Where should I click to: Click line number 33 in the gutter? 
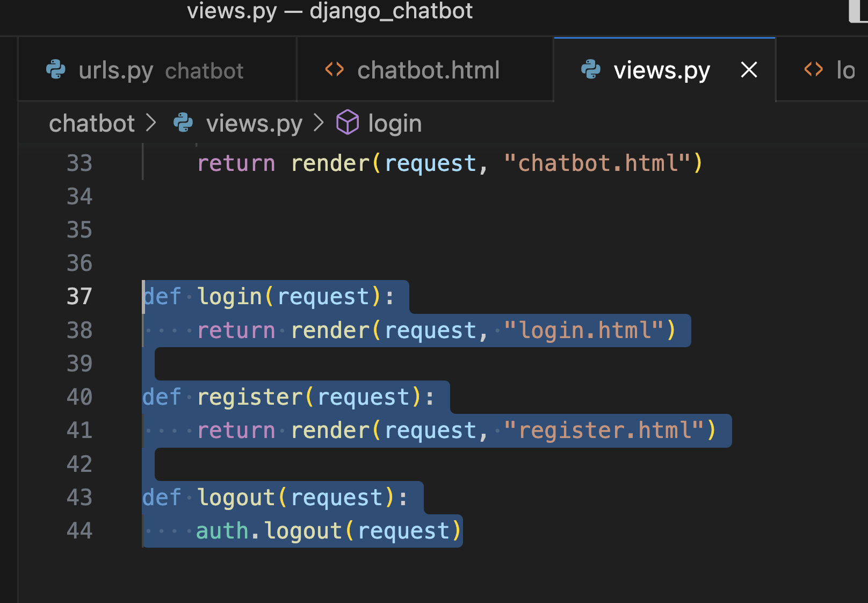(79, 163)
